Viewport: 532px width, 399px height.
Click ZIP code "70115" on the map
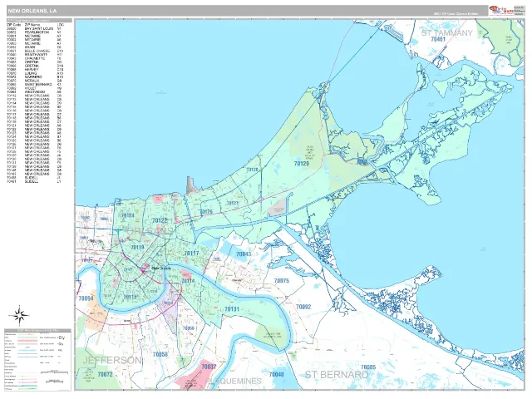pos(130,298)
